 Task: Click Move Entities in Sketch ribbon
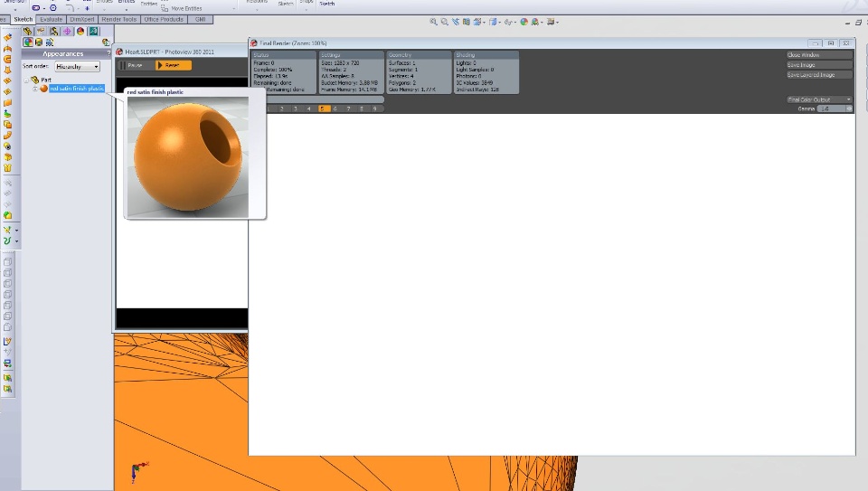182,8
